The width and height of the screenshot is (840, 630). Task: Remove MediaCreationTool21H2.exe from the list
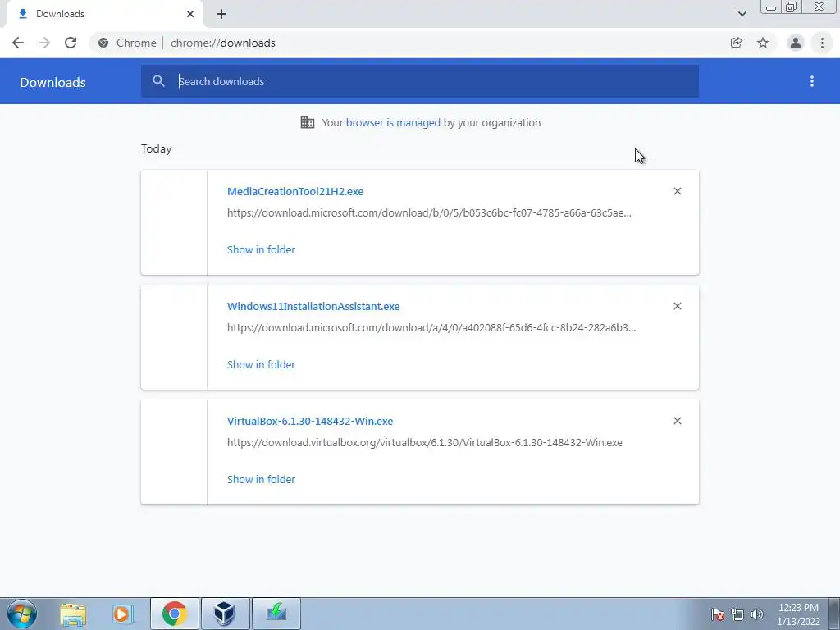click(x=677, y=191)
